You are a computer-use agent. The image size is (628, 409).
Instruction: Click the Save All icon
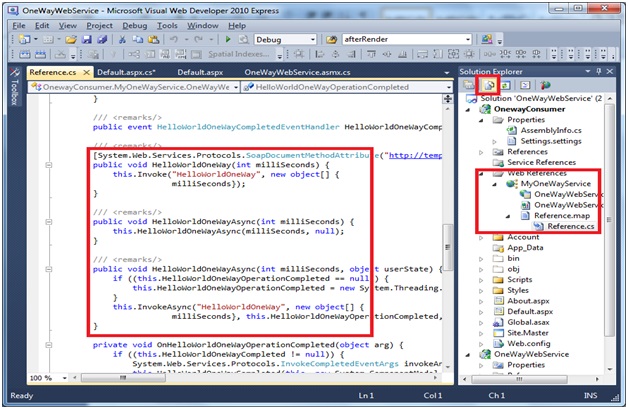coord(103,39)
